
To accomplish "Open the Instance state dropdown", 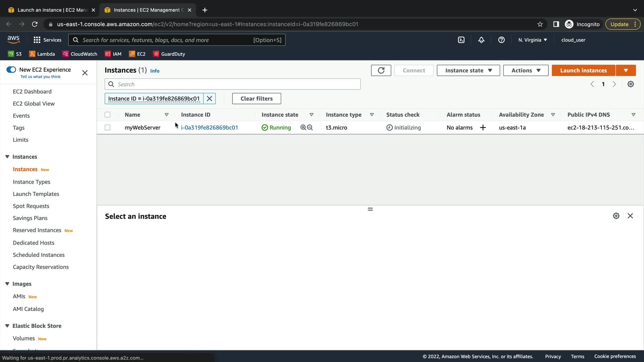I will [468, 70].
